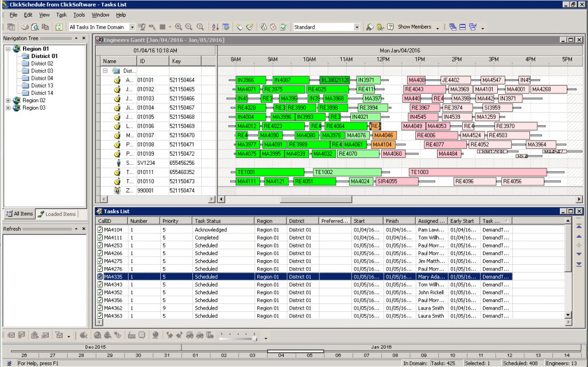This screenshot has height=367, width=588.
Task: Click the clipboard with checkmark toolbar icon
Action: (x=284, y=27)
